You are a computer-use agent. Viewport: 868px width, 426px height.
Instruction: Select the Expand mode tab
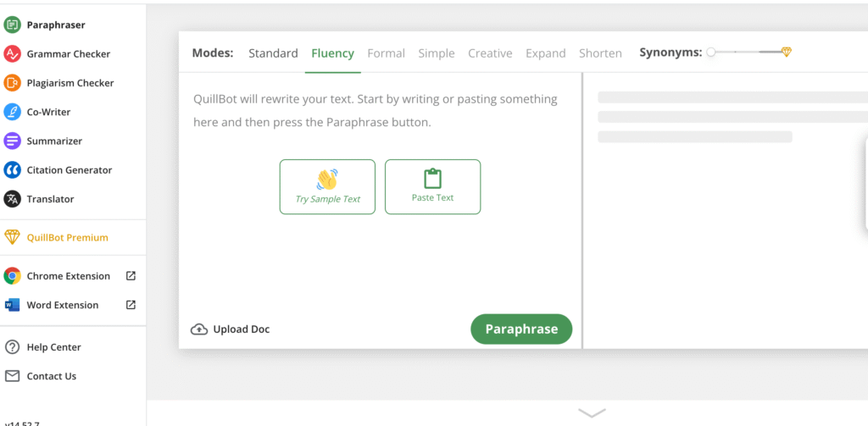pyautogui.click(x=545, y=53)
